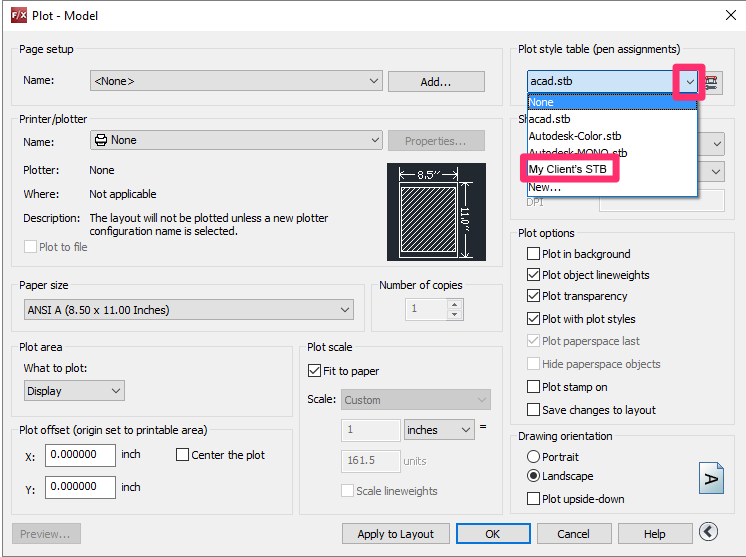Image resolution: width=746 pixels, height=557 pixels.
Task: Click the Preview... button
Action: pos(46,534)
